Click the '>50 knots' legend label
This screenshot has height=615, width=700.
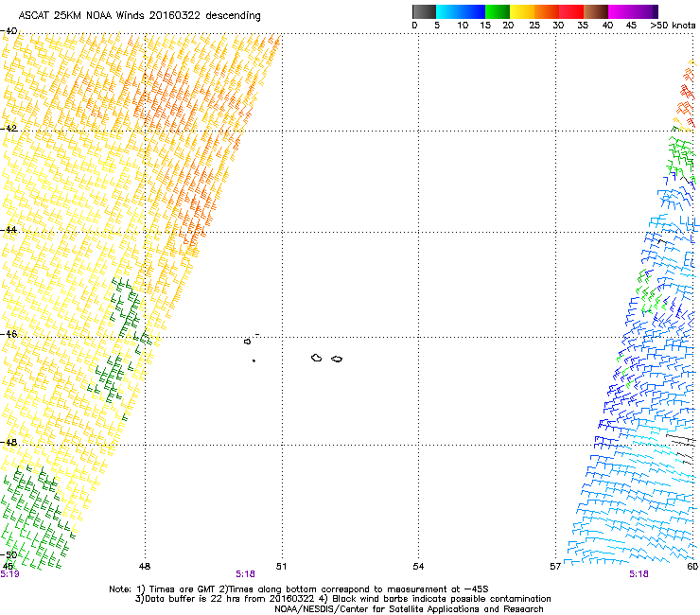673,26
